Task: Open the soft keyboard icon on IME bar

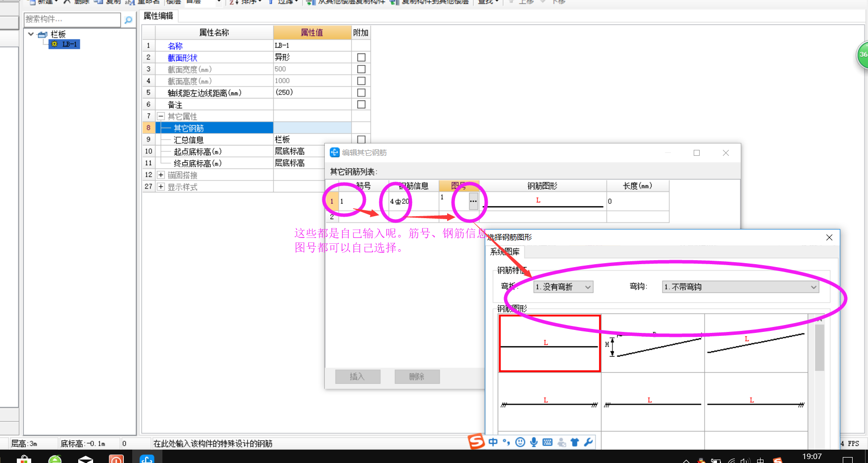Action: click(x=547, y=442)
